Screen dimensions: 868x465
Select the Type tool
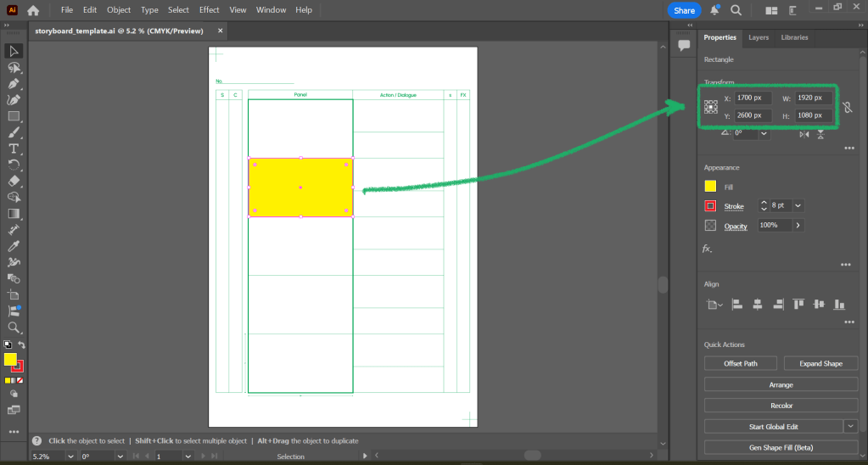point(14,148)
